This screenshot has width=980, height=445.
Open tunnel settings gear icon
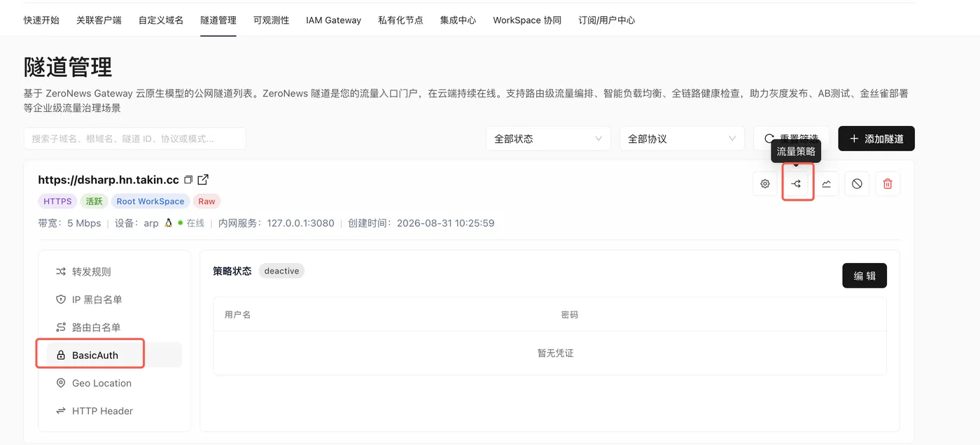click(765, 184)
